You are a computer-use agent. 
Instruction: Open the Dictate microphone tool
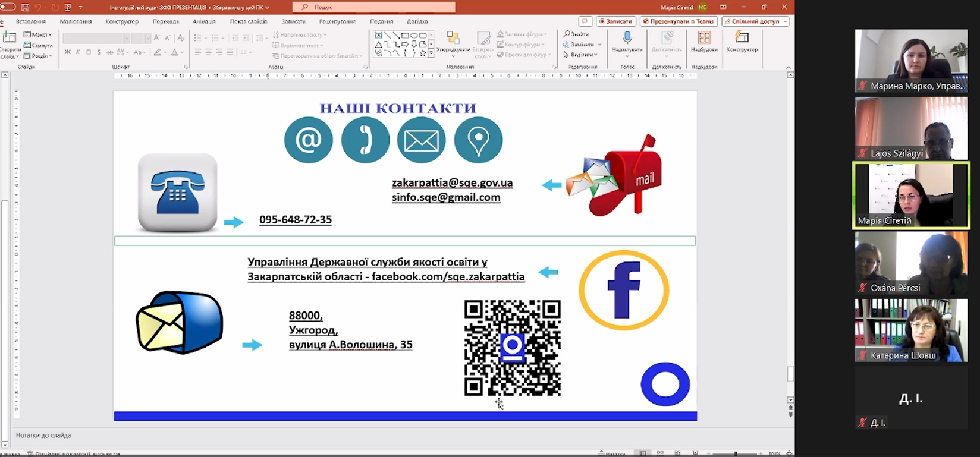pos(627,42)
